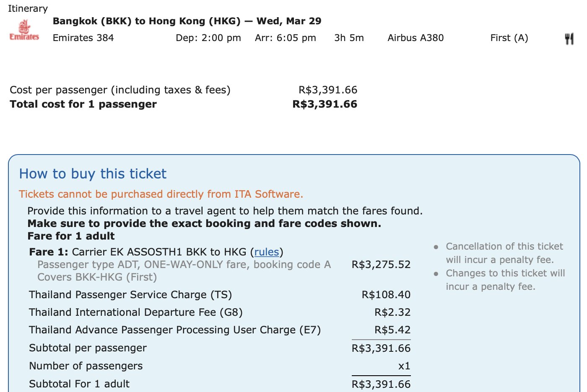Click the First (A) cabin class
587x392 pixels.
click(509, 38)
